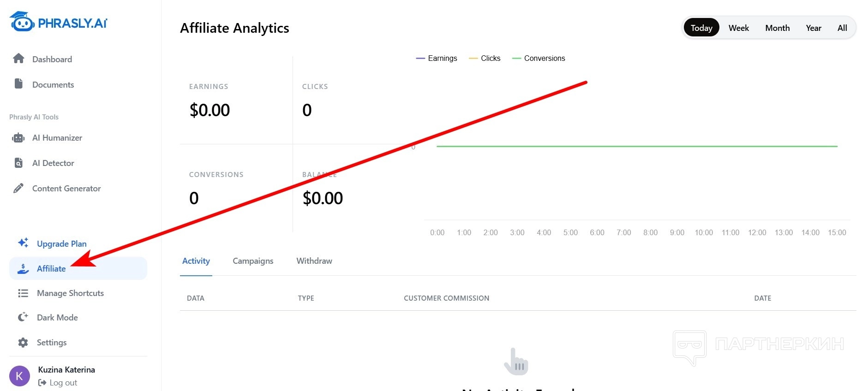Screen dimensions: 868x391
Task: Open the Affiliate sidebar link
Action: pyautogui.click(x=51, y=269)
